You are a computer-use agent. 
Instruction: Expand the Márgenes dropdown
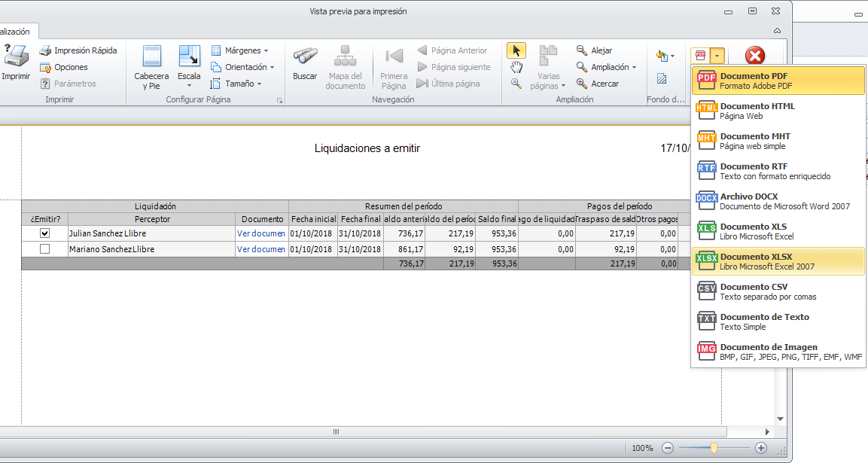coord(240,50)
